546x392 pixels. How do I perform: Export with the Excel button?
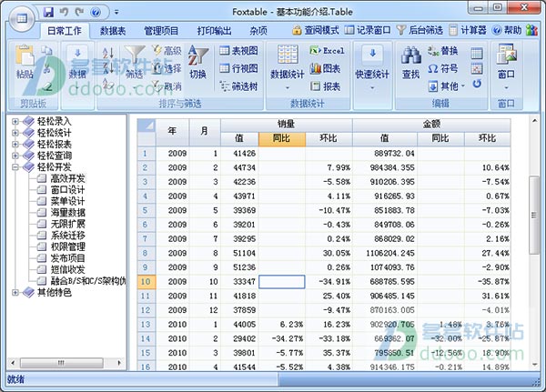click(x=327, y=51)
